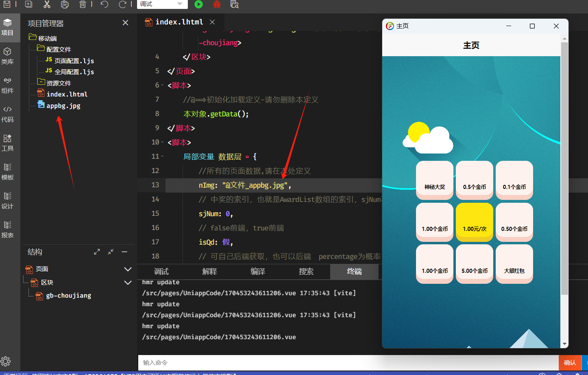Click the trash delete icon
This screenshot has width=588, height=375.
pyautogui.click(x=83, y=4)
